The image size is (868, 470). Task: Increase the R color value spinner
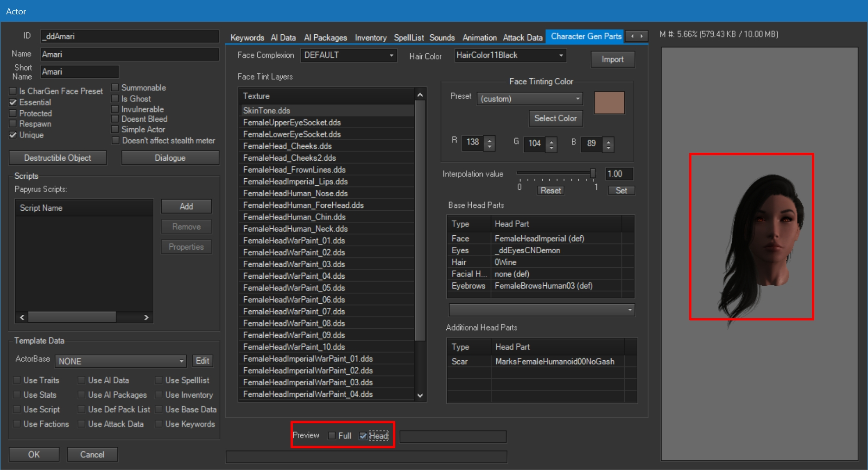490,139
